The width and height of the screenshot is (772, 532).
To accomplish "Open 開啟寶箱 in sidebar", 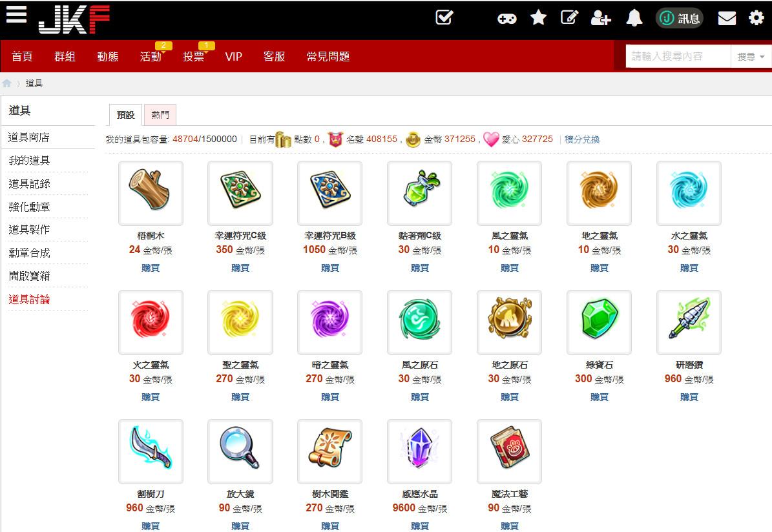I will tap(29, 276).
